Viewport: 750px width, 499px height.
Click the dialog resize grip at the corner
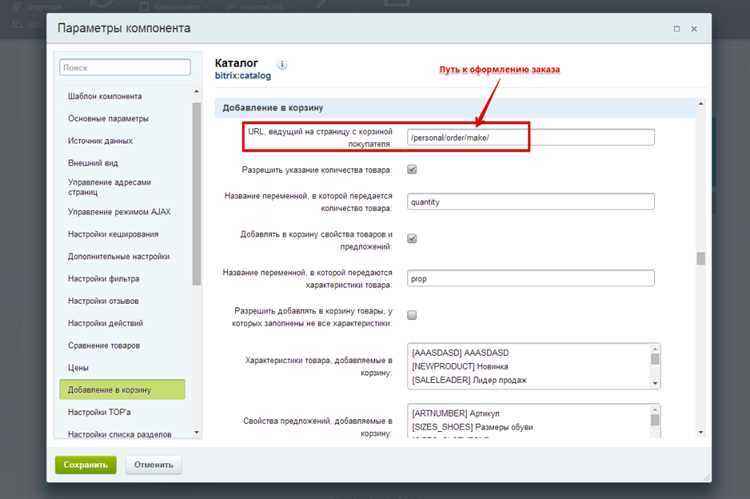tap(707, 477)
